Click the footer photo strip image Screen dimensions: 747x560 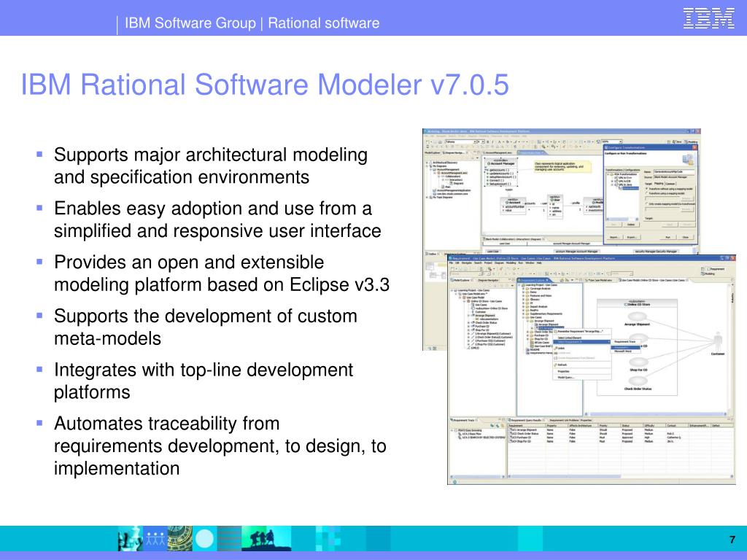204,539
